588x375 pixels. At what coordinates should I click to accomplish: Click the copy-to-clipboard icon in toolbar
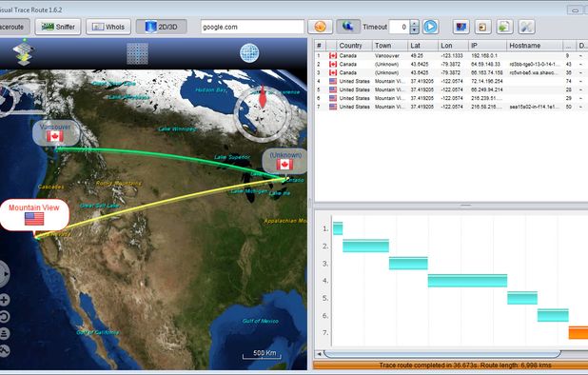482,27
